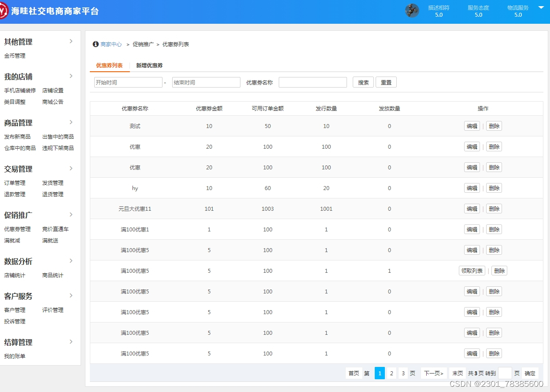
Task: Confirm page jump with 确定
Action: (530, 373)
